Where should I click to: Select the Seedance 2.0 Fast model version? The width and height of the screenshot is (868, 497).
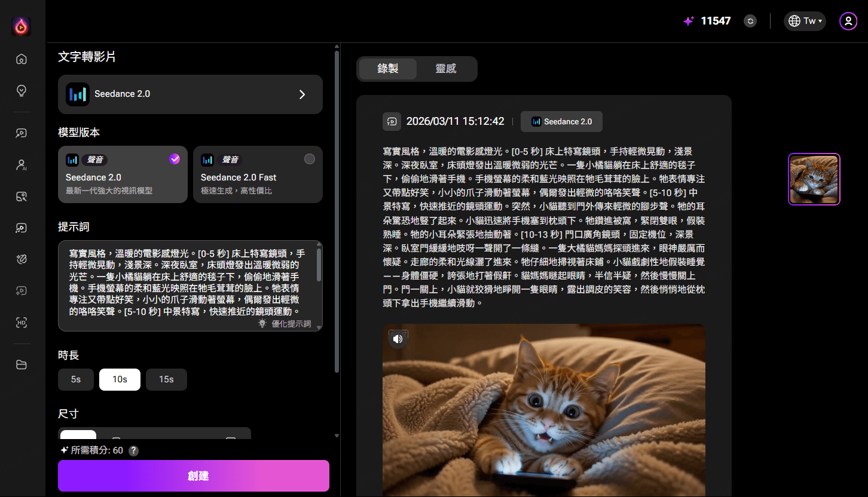tap(258, 174)
